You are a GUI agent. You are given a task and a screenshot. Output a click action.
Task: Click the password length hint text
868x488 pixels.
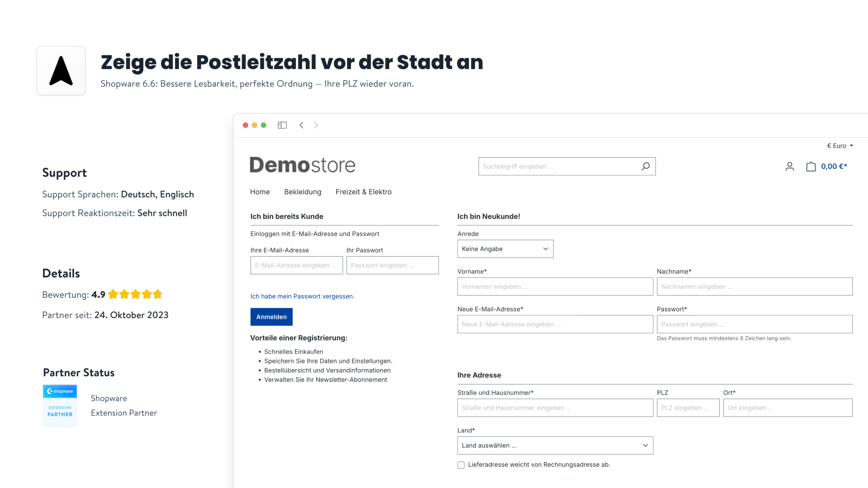pos(724,338)
